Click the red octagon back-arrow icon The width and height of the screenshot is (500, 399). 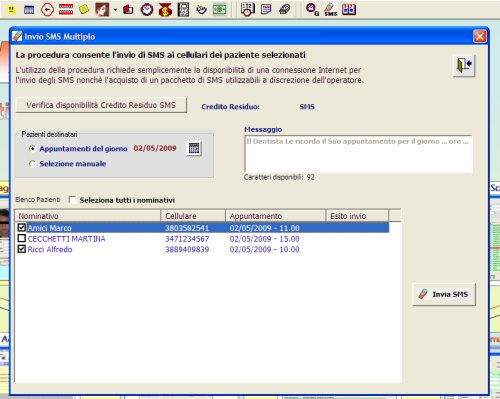[47, 10]
